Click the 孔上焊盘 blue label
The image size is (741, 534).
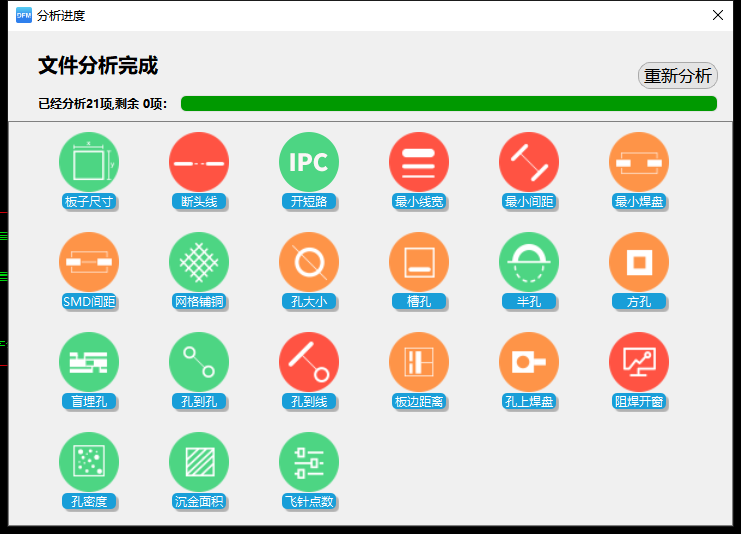(529, 401)
